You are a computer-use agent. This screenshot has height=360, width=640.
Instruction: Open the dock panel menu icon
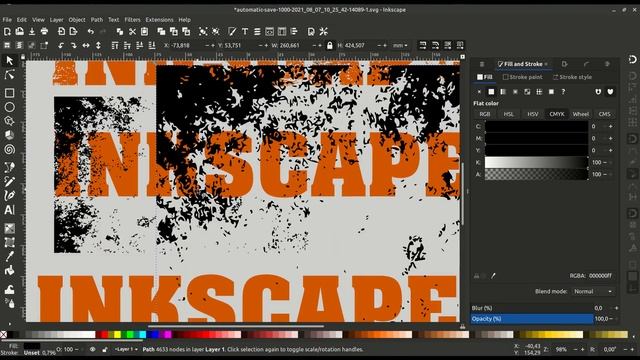click(x=482, y=64)
